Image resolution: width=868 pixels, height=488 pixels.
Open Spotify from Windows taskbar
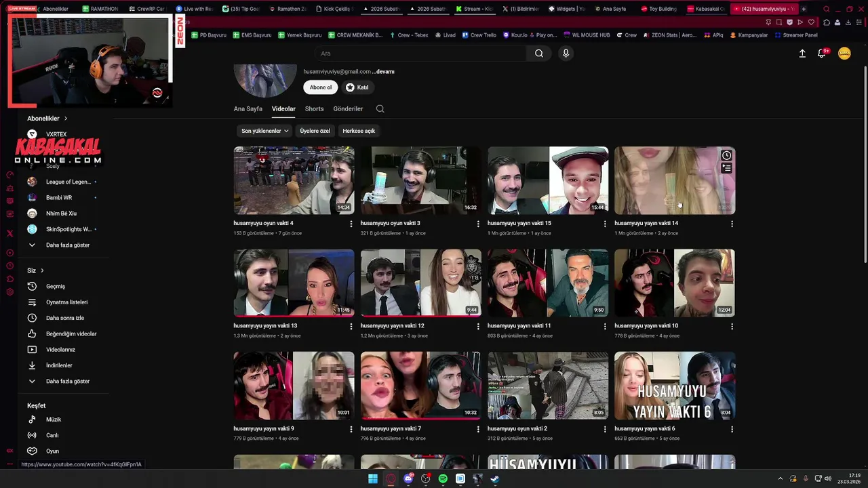coord(443,479)
